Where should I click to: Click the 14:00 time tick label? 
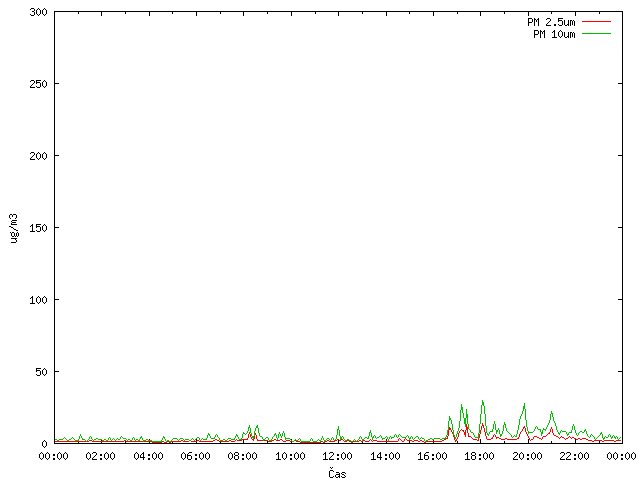[x=385, y=456]
